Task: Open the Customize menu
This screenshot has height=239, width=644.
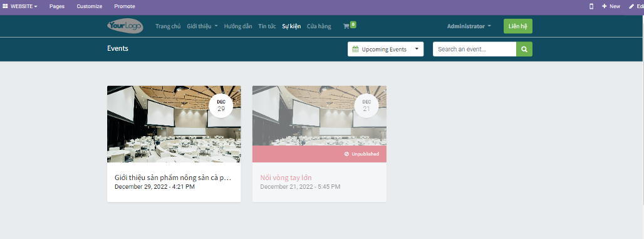Action: pos(90,6)
